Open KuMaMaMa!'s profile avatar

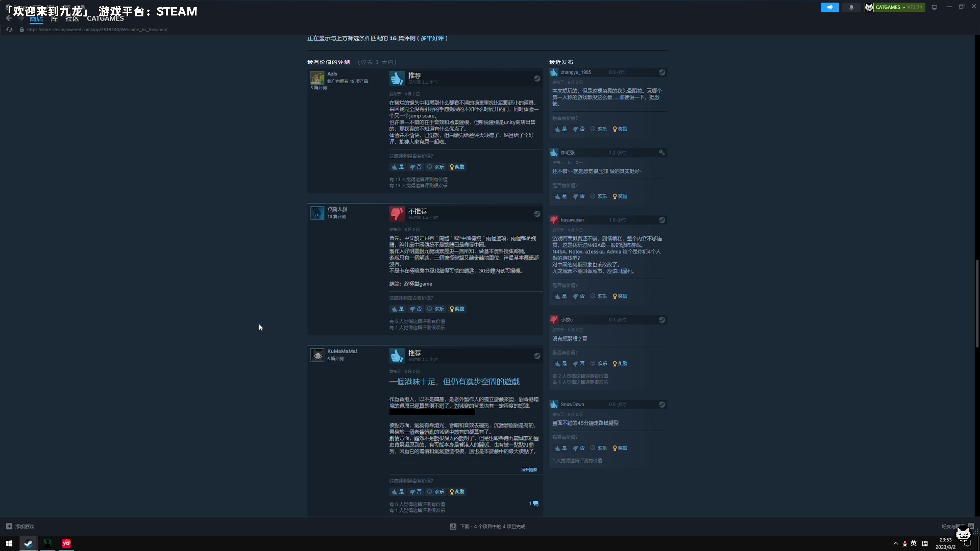(x=317, y=355)
